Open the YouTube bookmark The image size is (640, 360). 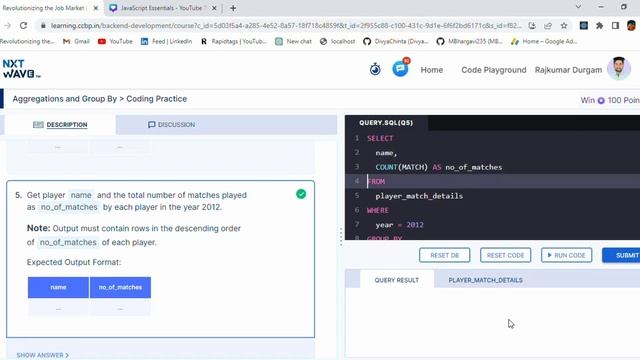[x=116, y=41]
